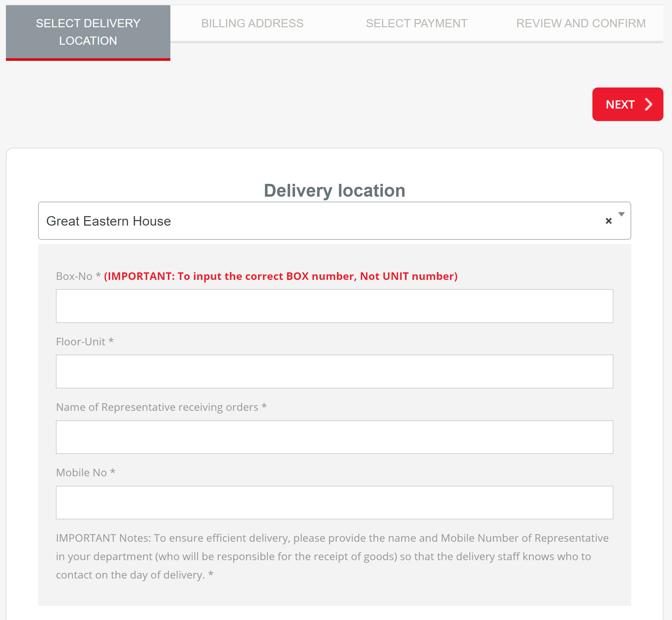Screen dimensions: 672x620
Task: Click the Delivery location heading
Action: [334, 190]
